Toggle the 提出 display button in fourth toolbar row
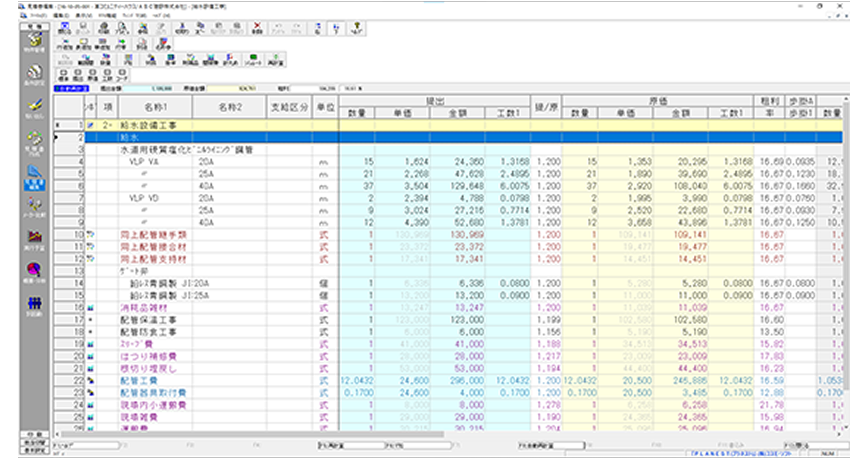Screen dimensions: 868x462 (x=78, y=75)
